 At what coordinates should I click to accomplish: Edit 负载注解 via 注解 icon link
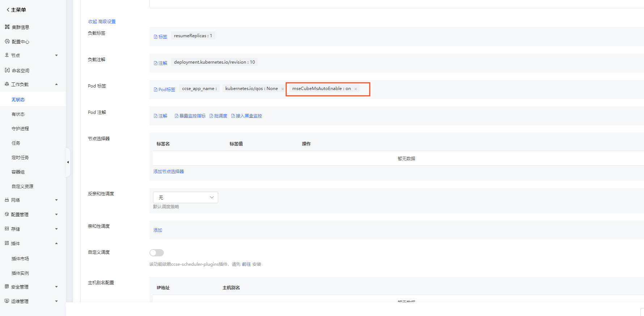(x=160, y=63)
